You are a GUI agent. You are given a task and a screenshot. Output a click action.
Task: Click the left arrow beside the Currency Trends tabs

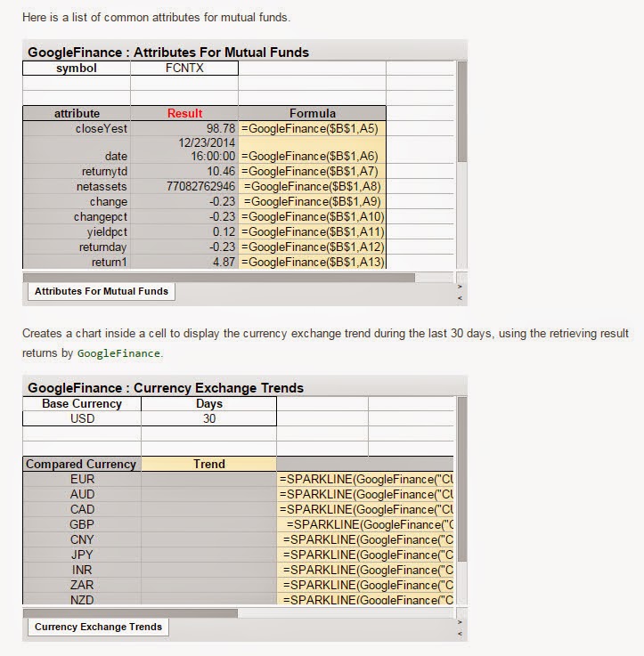pos(461,634)
